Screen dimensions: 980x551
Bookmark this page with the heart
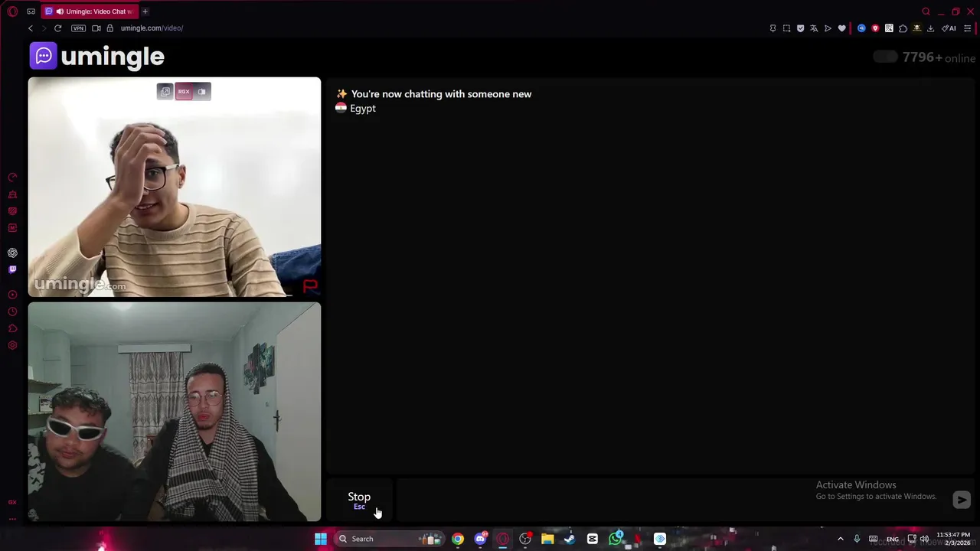(841, 28)
